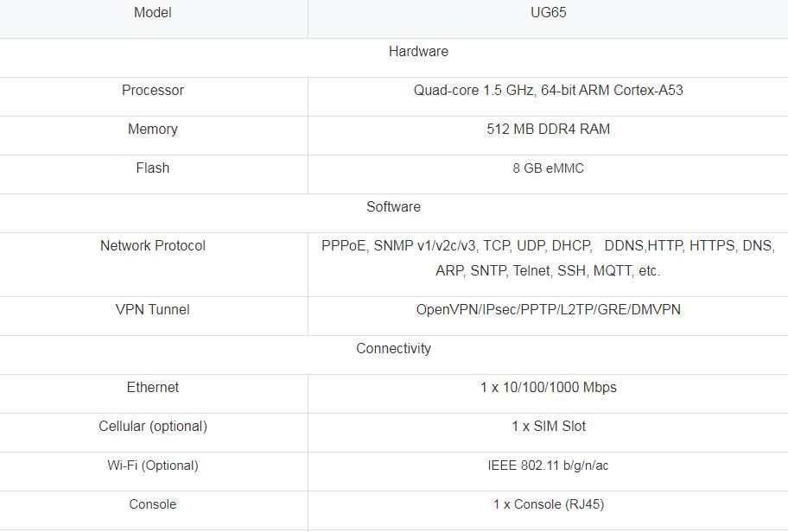Select the Network Protocol label

pos(153,245)
